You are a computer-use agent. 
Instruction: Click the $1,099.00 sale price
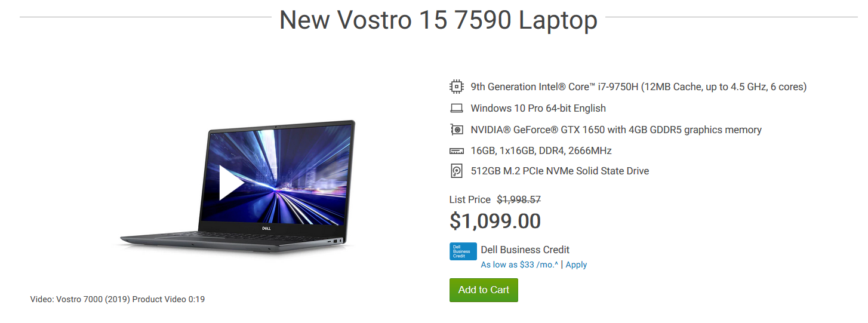tap(495, 221)
